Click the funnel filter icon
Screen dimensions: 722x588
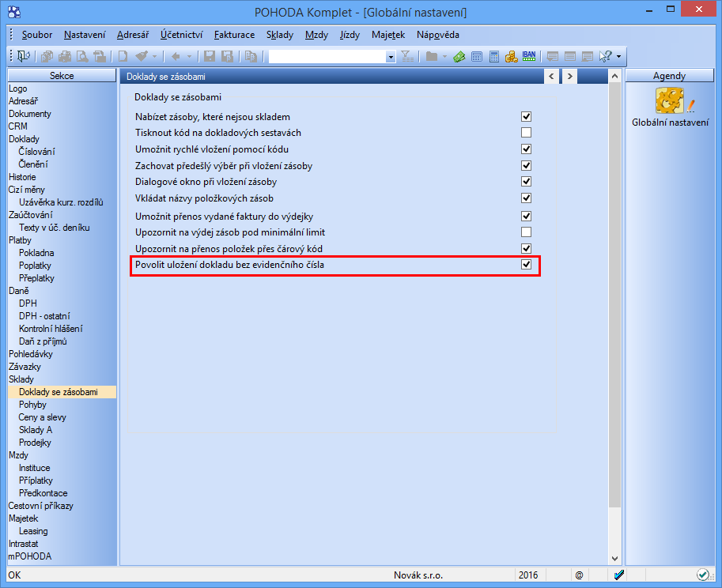[x=407, y=57]
